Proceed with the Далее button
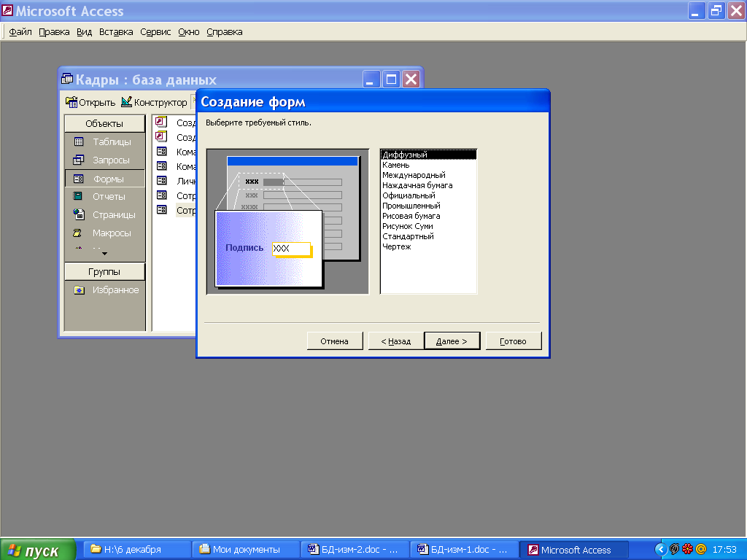This screenshot has width=747, height=560. click(452, 341)
